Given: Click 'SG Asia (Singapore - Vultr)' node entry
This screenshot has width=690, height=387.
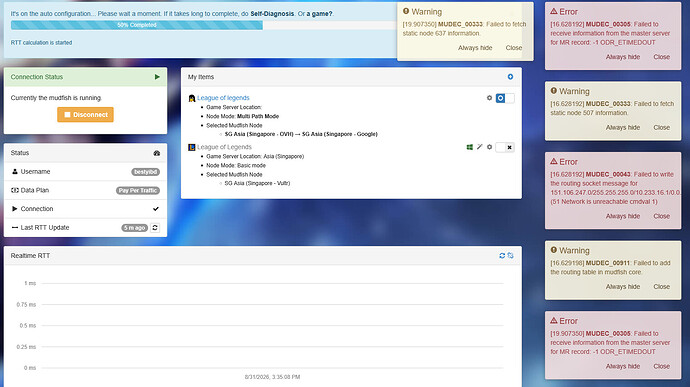Looking at the screenshot, I should (x=257, y=183).
